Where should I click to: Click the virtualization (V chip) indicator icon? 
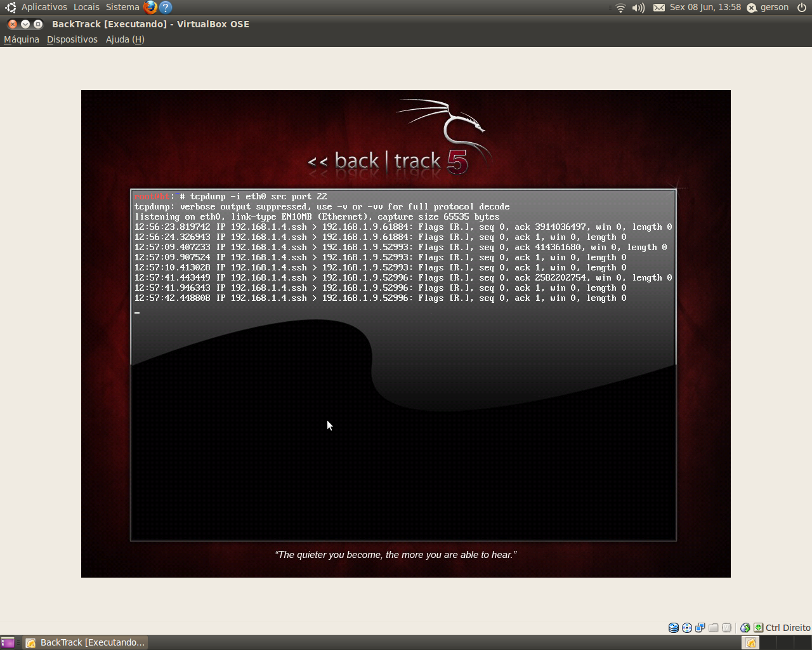pyautogui.click(x=727, y=628)
